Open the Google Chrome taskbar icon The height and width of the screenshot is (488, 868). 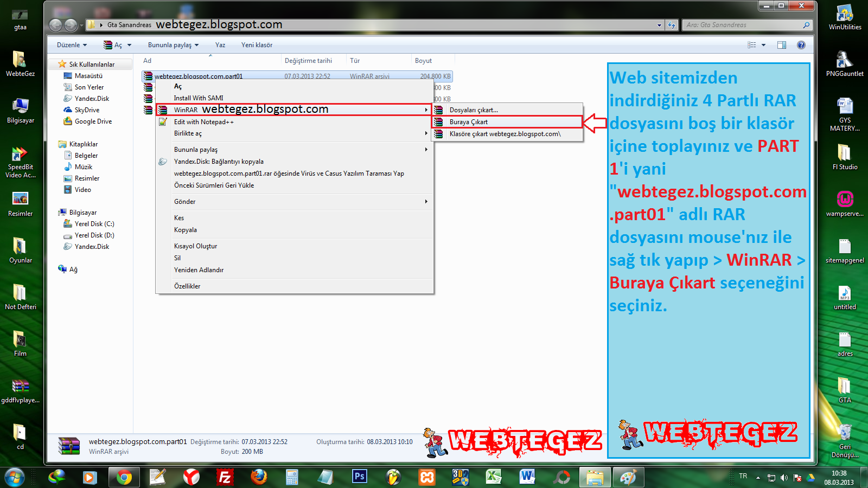point(124,477)
